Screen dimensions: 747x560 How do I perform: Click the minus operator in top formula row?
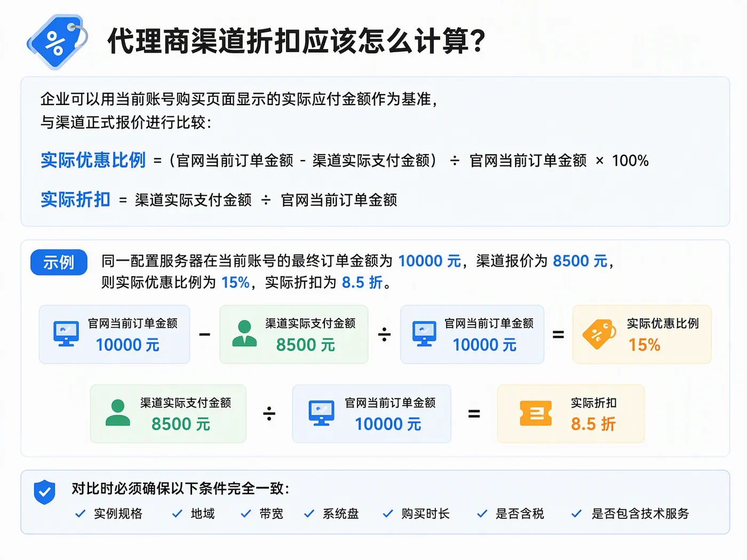(204, 335)
